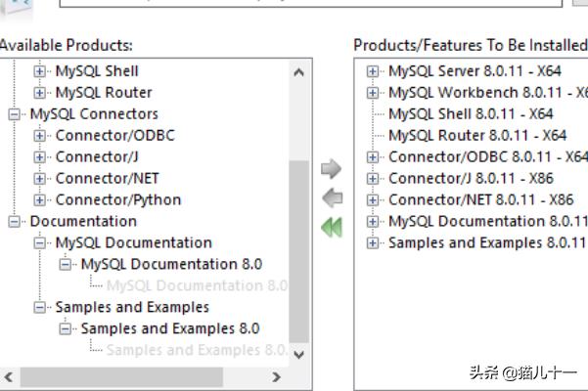
Task: Select the MySQL Connectors tree item
Action: [94, 114]
